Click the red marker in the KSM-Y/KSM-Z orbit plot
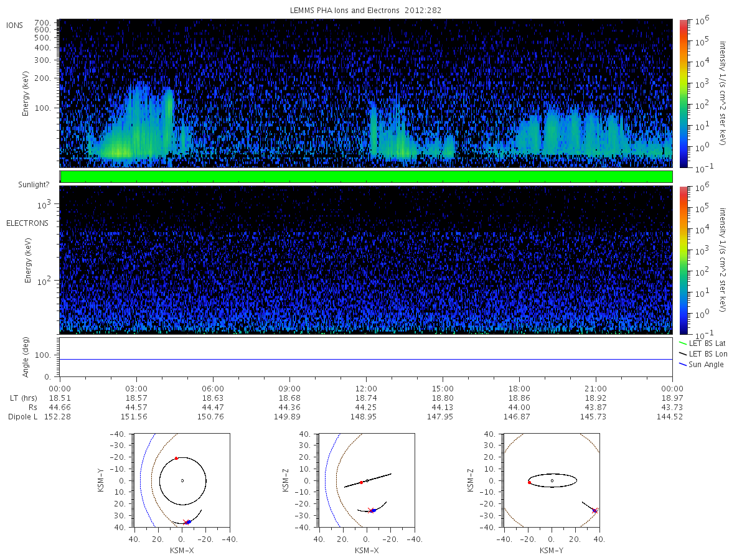747x560 pixels. pyautogui.click(x=529, y=482)
